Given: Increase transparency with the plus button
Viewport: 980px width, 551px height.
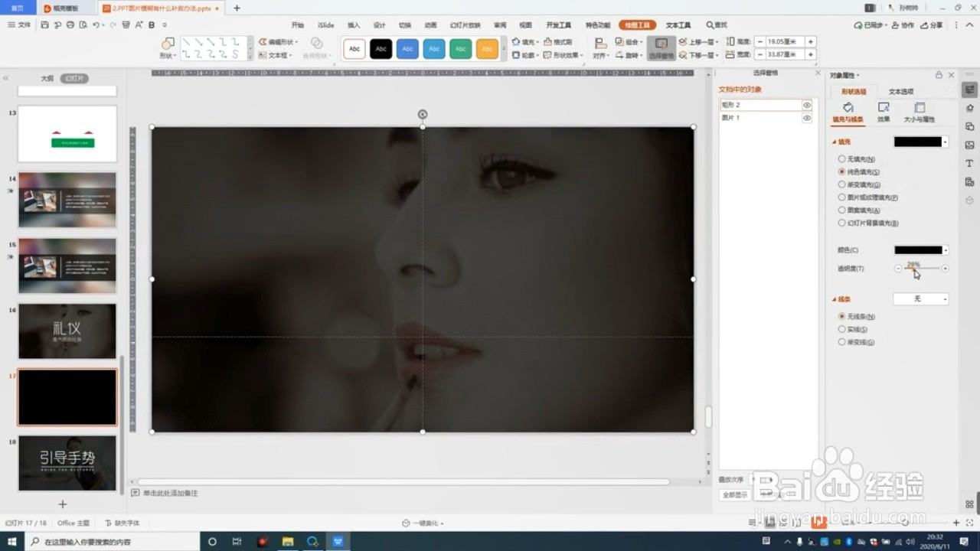Looking at the screenshot, I should 946,269.
